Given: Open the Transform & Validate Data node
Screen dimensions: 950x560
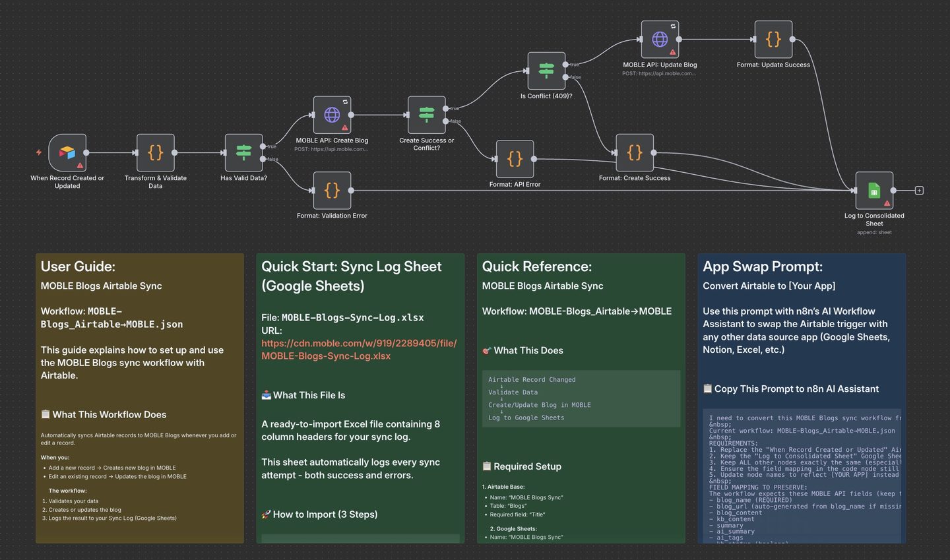Looking at the screenshot, I should pyautogui.click(x=156, y=152).
